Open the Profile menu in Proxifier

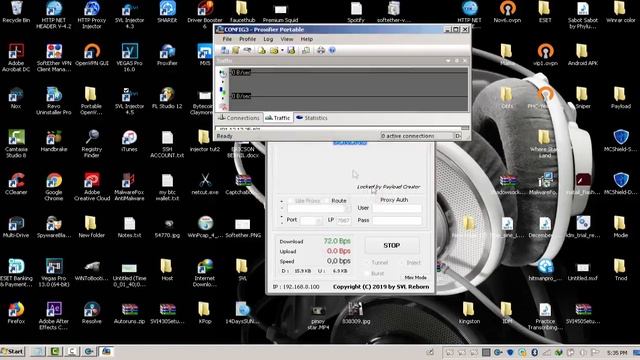click(247, 39)
